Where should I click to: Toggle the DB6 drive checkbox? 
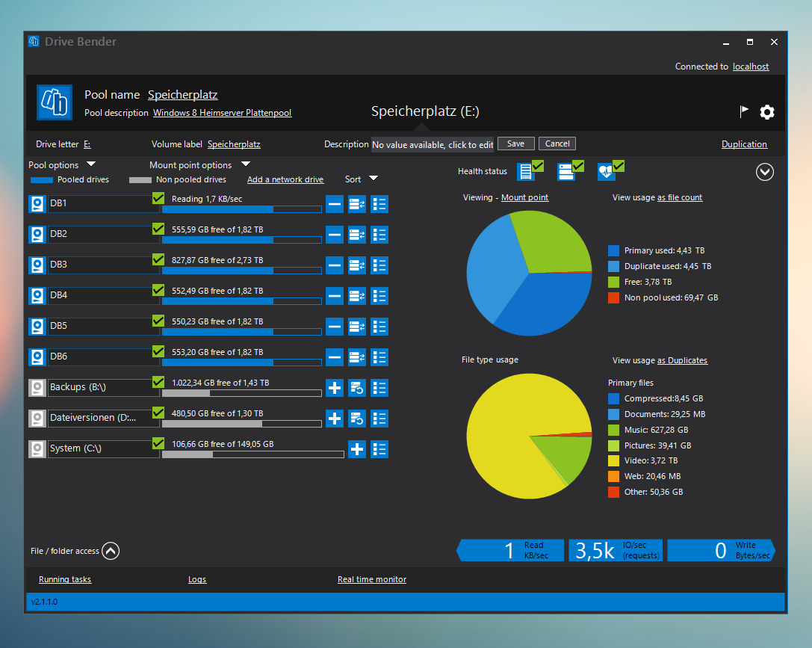click(x=158, y=351)
